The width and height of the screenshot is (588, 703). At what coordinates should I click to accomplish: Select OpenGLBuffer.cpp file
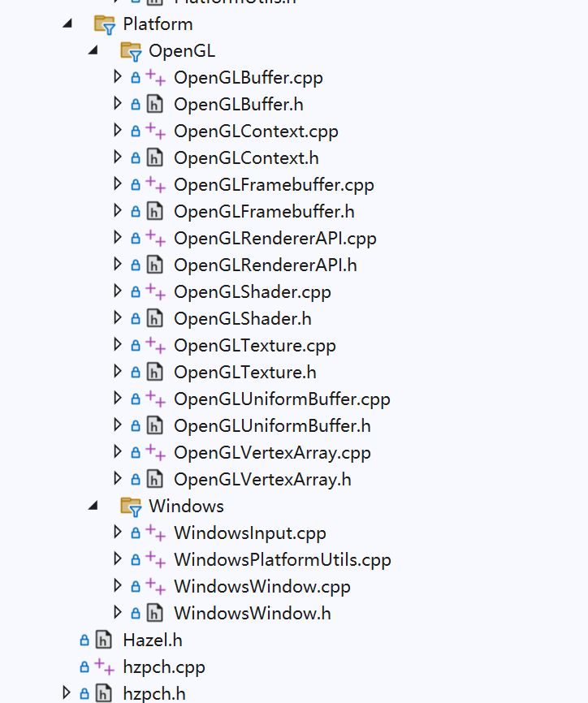[x=249, y=78]
